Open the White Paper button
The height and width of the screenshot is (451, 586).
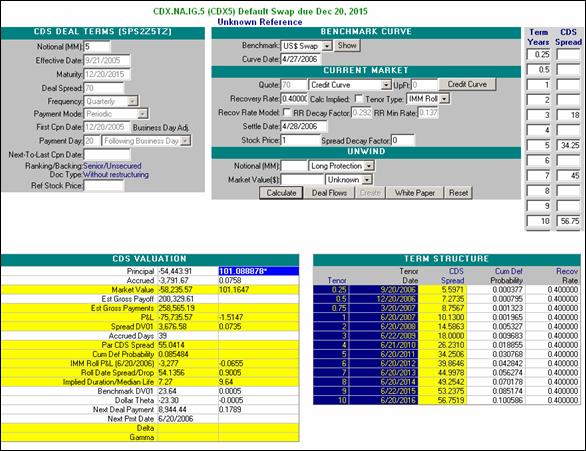coord(414,193)
